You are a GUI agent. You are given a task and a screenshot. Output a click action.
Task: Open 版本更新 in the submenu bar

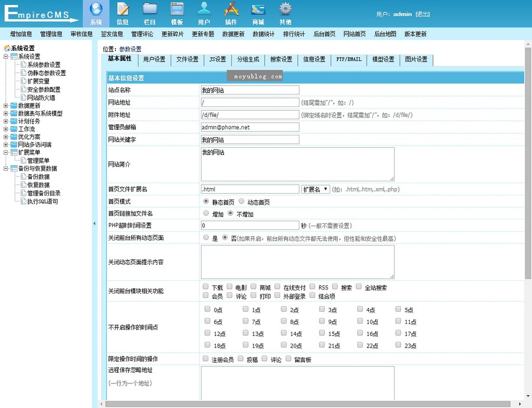pos(416,34)
